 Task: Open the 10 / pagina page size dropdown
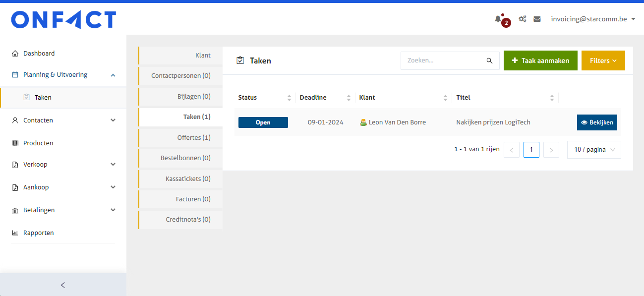[x=594, y=150]
